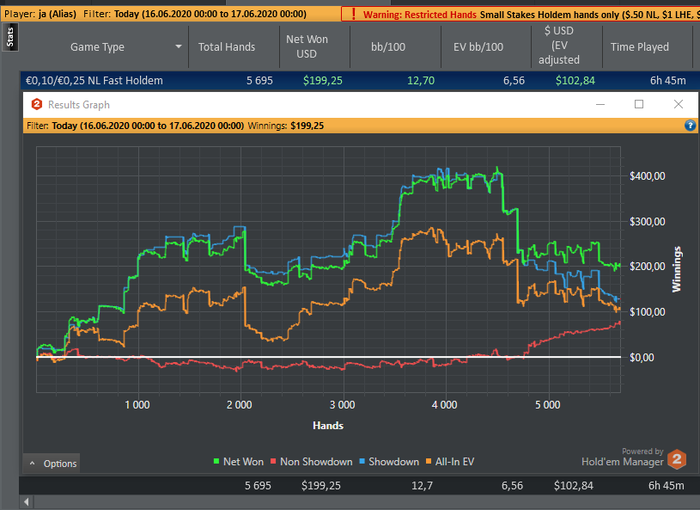Select the €0,10/€0,25 NL Fast Holdem row
Screen dimensions: 700x510
click(x=359, y=80)
